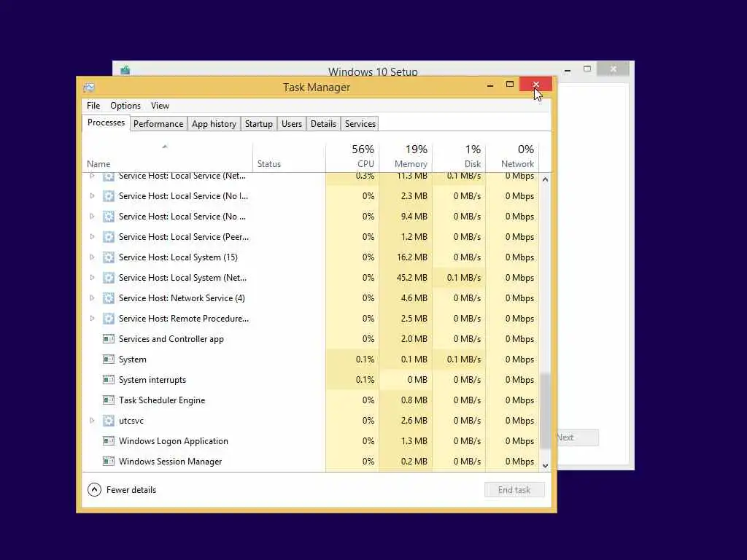Viewport: 747px width, 560px height.
Task: Sort processes by Network column
Action: coord(513,156)
